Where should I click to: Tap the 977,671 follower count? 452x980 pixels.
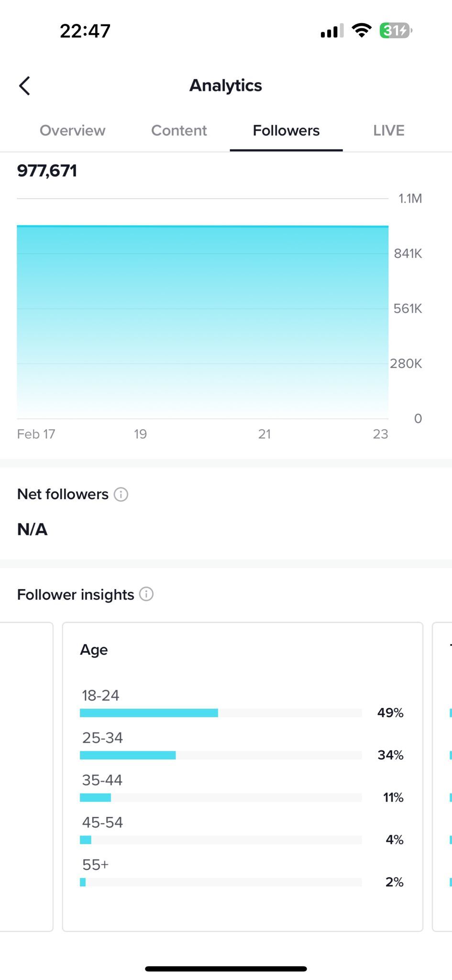tap(47, 171)
